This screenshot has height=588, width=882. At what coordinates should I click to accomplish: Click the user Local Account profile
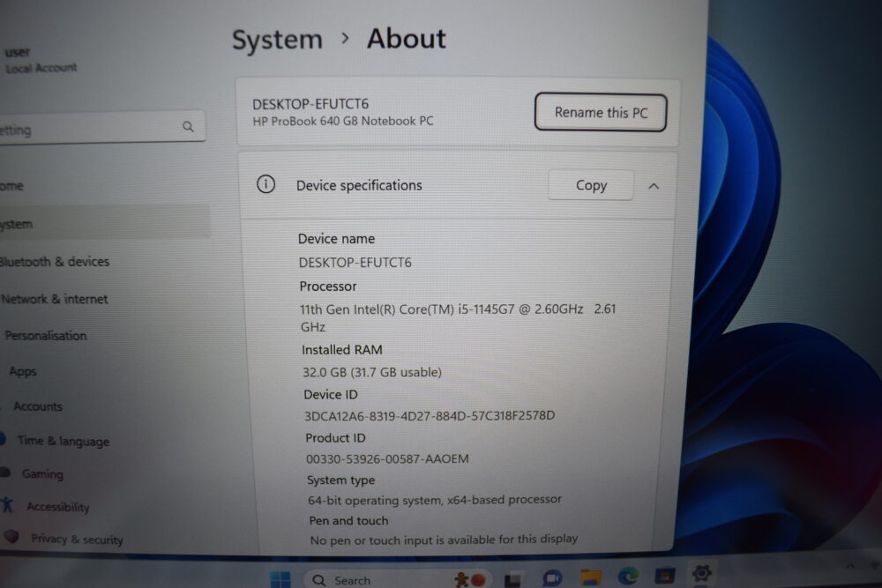tap(41, 60)
